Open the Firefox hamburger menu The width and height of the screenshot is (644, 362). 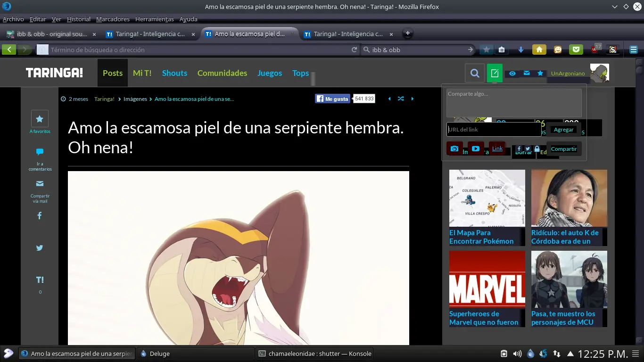click(634, 49)
